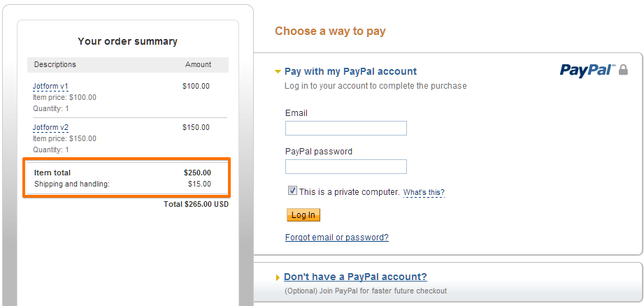The height and width of the screenshot is (306, 644).
Task: Open the Jotform v1 item link
Action: coord(50,87)
